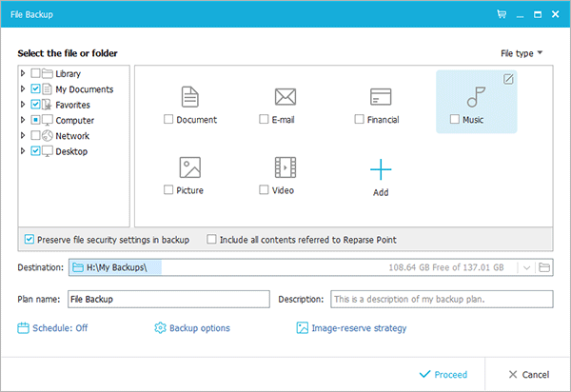The height and width of the screenshot is (392, 571).
Task: Click into the Plan name text field
Action: pyautogui.click(x=168, y=299)
